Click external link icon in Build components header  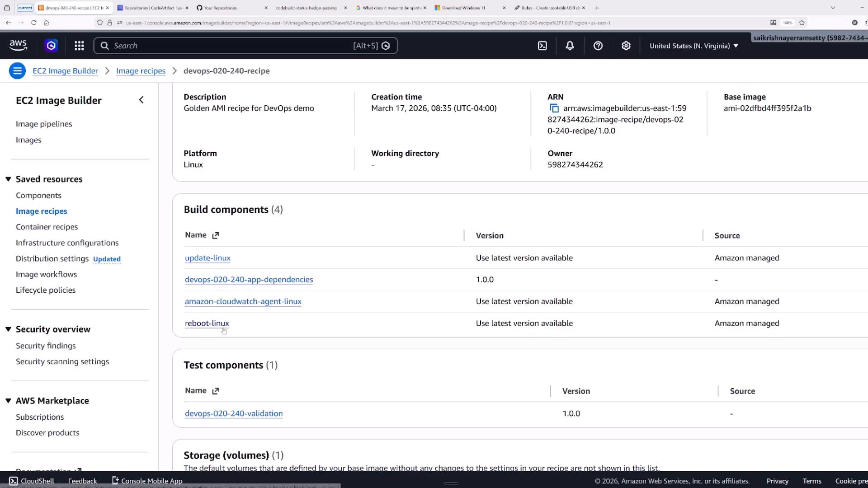[216, 235]
